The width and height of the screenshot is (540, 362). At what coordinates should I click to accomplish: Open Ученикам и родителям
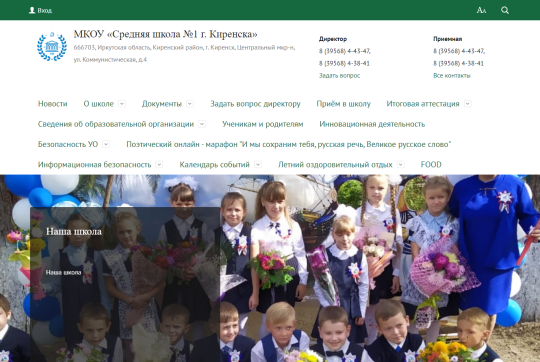(262, 124)
